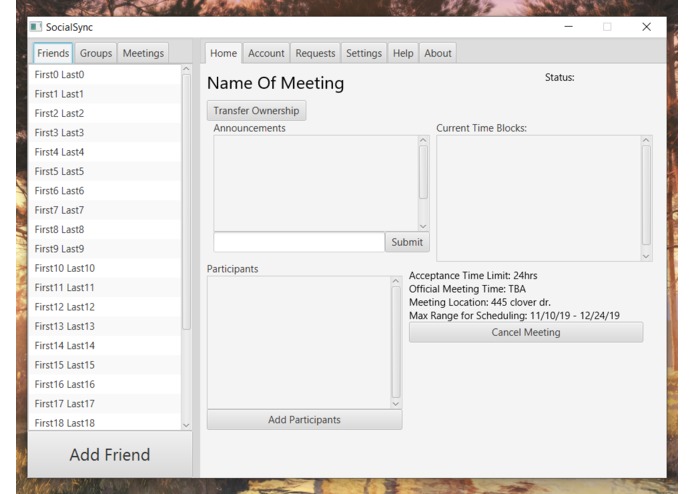The image size is (695, 494).
Task: Click Acceptance Time Limit: 24hrs text
Action: (x=473, y=276)
